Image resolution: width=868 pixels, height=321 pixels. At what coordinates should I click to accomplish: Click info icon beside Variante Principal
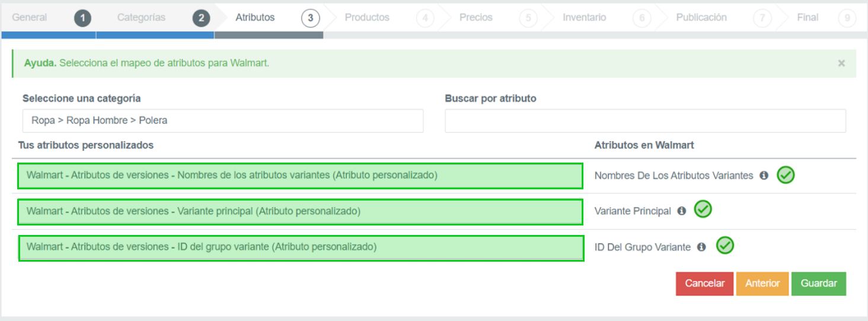[682, 211]
